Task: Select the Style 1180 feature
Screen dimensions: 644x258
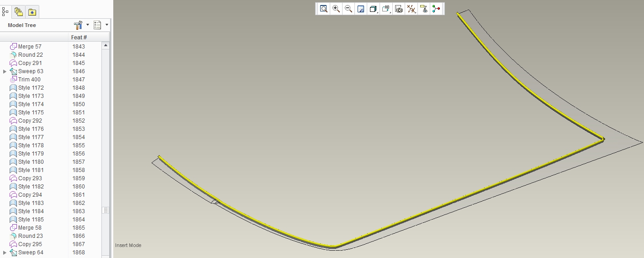Action: 27,162
